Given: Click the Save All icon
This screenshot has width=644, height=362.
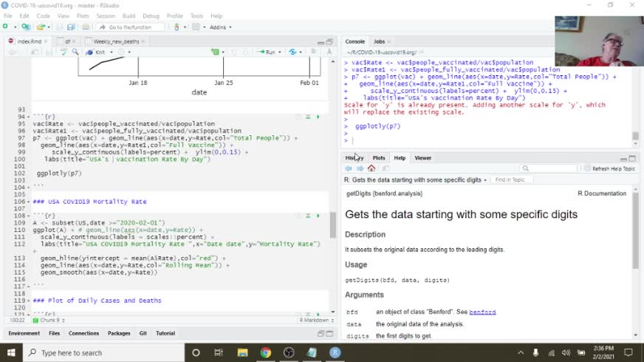Looking at the screenshot, I should tap(71, 27).
